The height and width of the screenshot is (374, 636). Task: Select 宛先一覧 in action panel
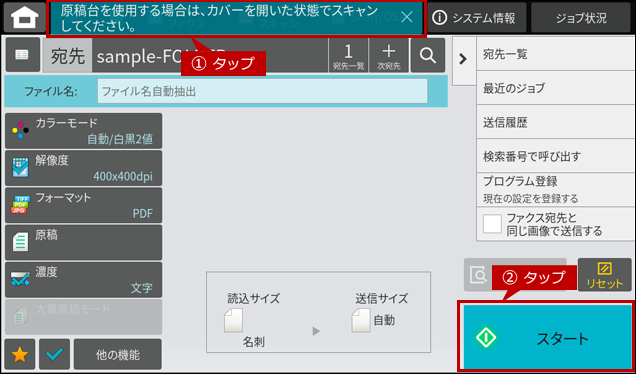click(x=556, y=54)
